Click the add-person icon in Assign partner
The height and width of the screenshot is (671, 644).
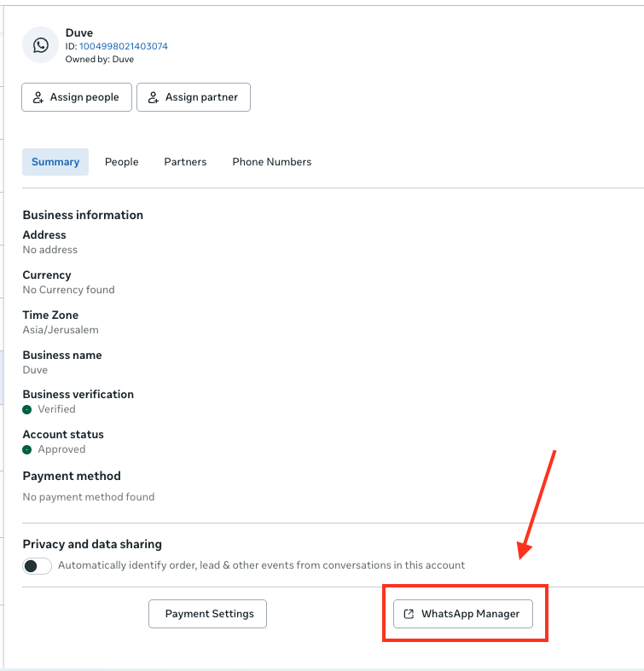point(154,98)
